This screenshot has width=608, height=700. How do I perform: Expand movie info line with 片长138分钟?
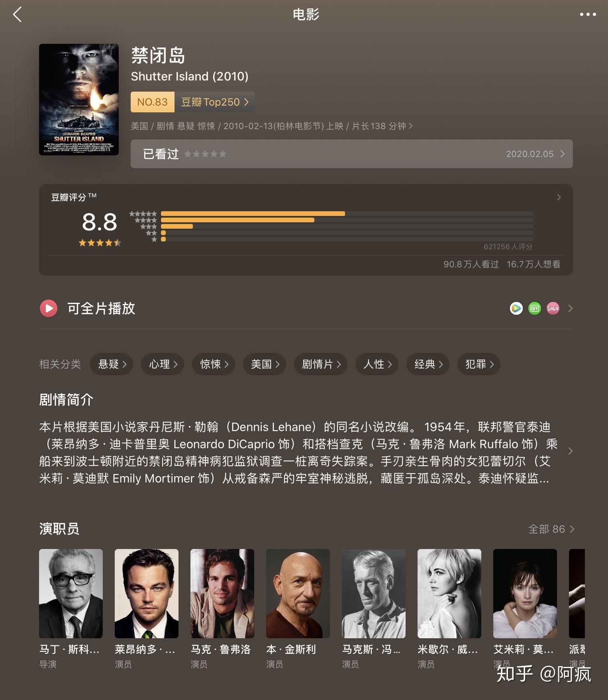(x=272, y=126)
